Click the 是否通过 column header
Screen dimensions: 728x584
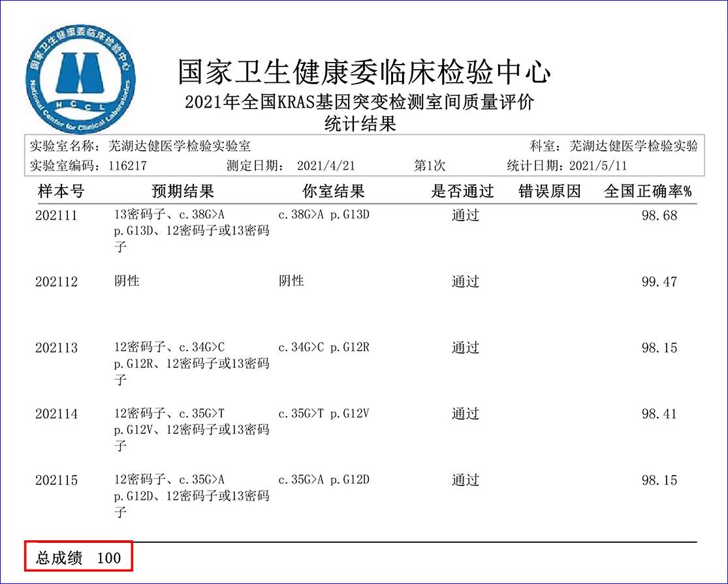(x=462, y=191)
